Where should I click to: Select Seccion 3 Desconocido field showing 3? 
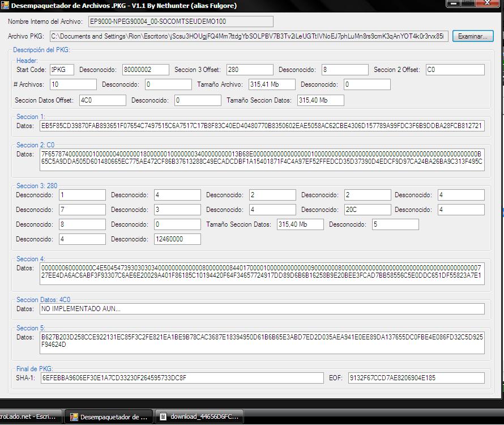(x=177, y=210)
